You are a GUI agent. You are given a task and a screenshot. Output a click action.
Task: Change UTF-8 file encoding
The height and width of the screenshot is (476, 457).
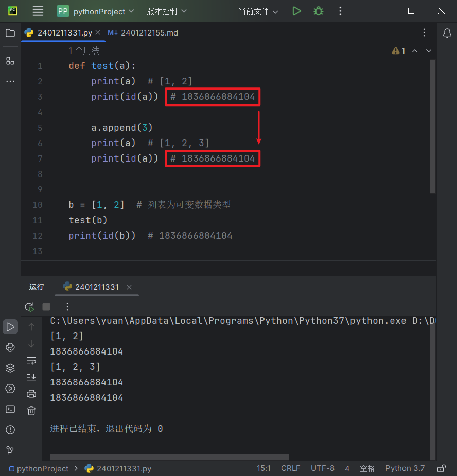(x=323, y=468)
